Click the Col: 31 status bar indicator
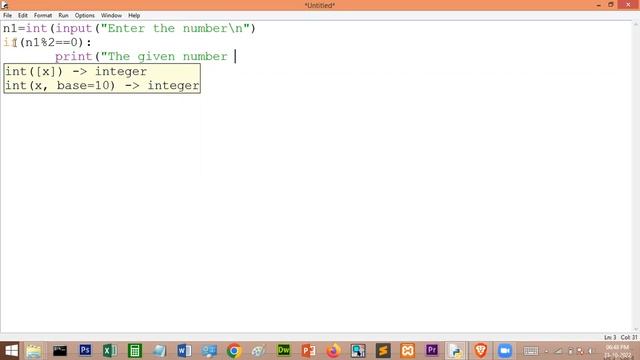The image size is (640, 360). point(629,338)
